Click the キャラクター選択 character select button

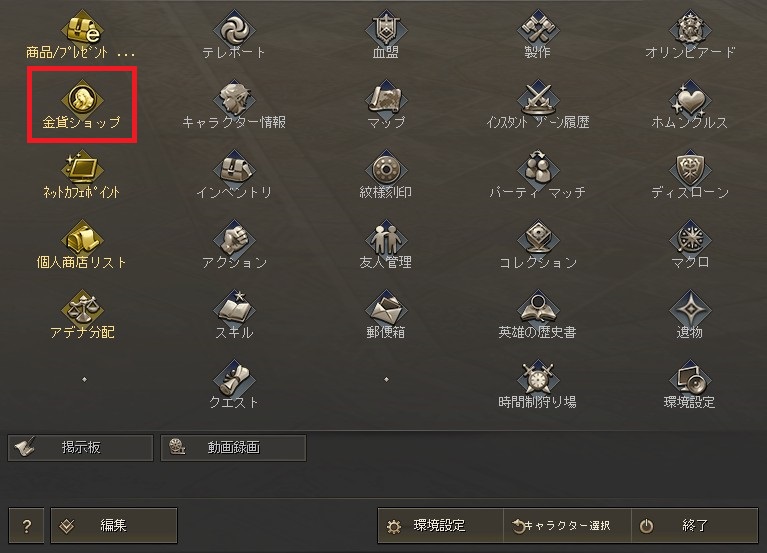click(567, 526)
